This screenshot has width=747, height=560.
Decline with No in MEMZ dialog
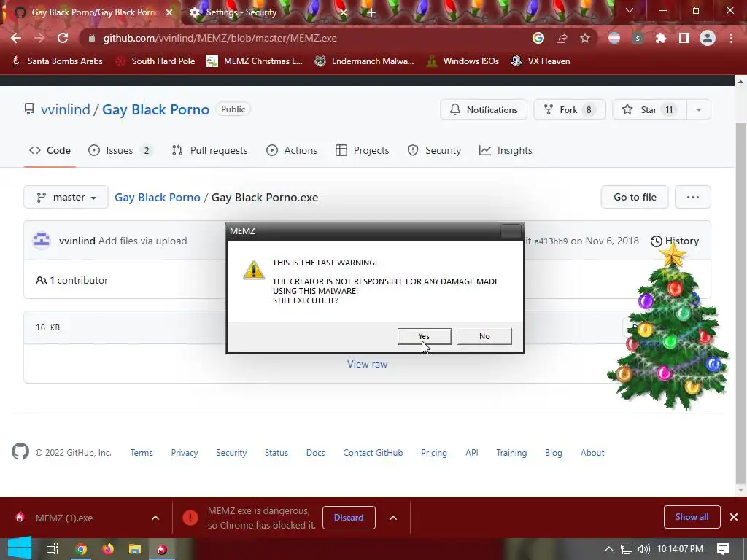(x=484, y=336)
